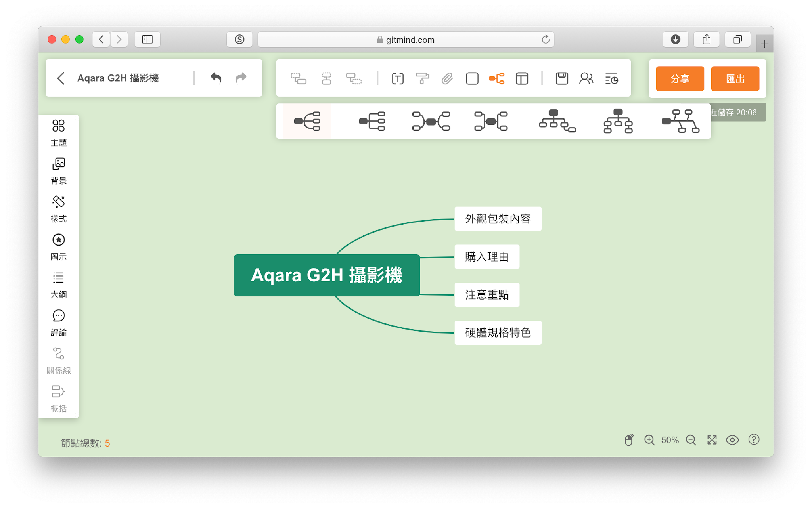Viewport: 812px width, 508px height.
Task: Toggle the eye preview mode icon
Action: (x=732, y=440)
